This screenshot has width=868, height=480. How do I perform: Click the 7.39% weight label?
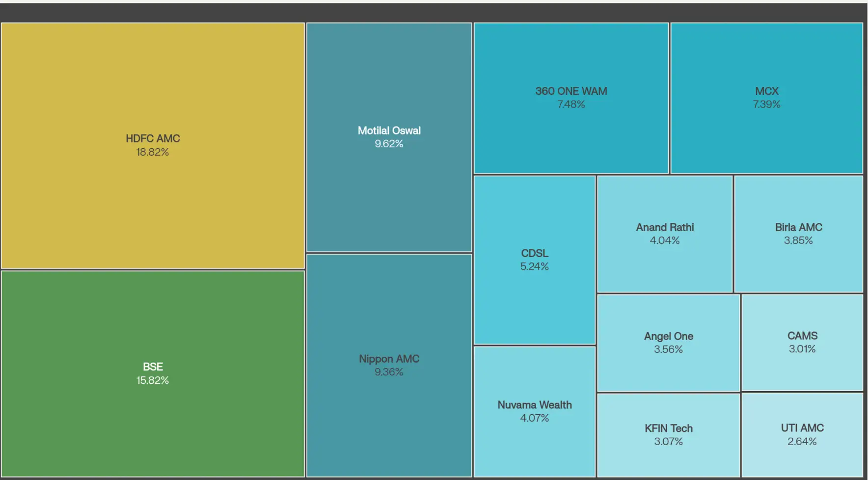[766, 105]
